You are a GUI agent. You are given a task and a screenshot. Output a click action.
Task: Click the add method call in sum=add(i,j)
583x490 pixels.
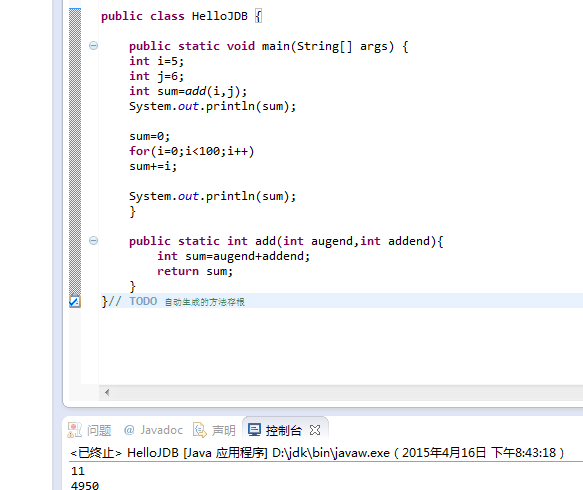coord(196,91)
